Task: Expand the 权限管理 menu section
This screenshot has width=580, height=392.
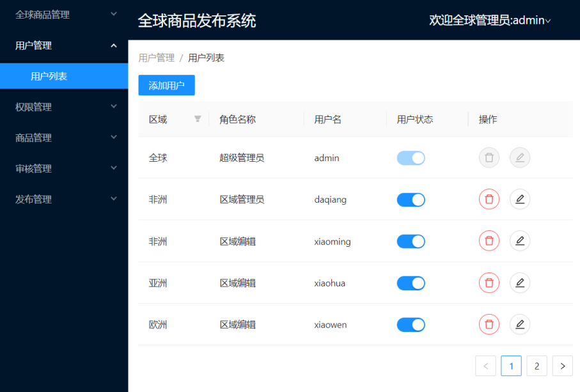Action: click(x=64, y=107)
